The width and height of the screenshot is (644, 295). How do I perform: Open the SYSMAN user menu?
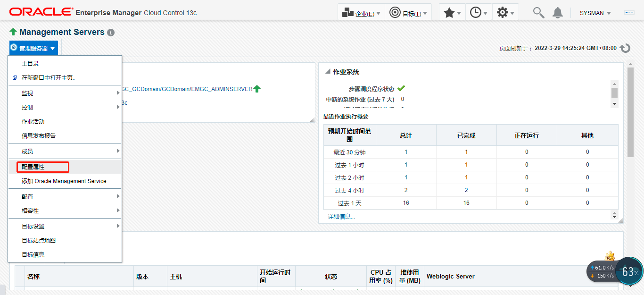595,13
